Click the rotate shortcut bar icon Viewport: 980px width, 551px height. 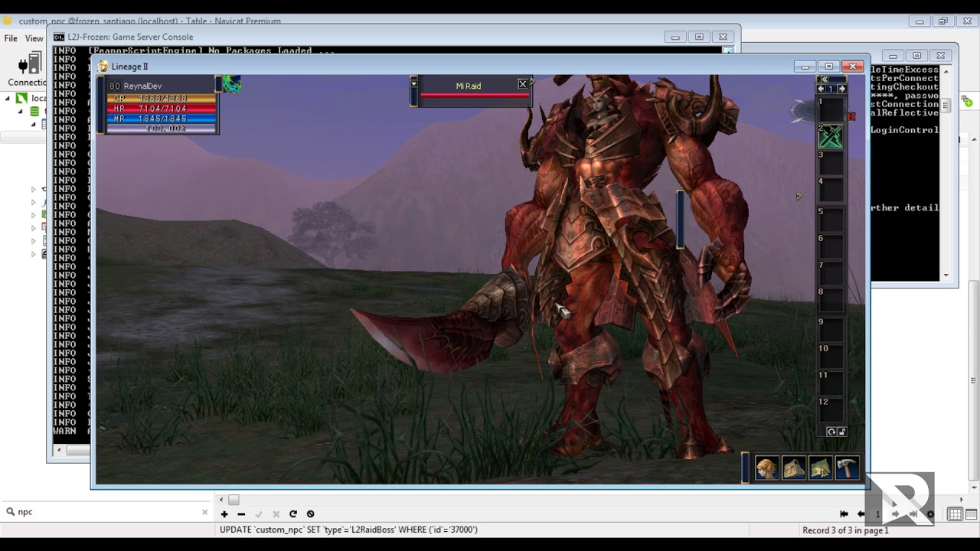click(831, 432)
